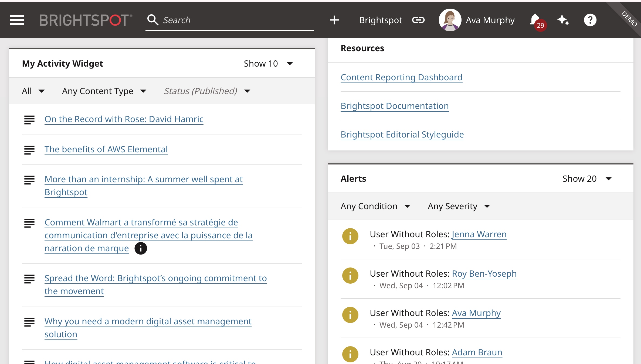Click the Brightspot logo

pos(86,20)
